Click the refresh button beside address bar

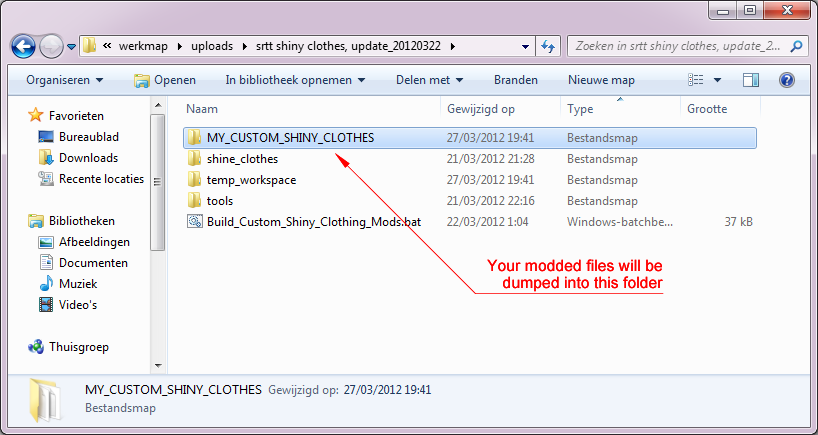coord(548,46)
